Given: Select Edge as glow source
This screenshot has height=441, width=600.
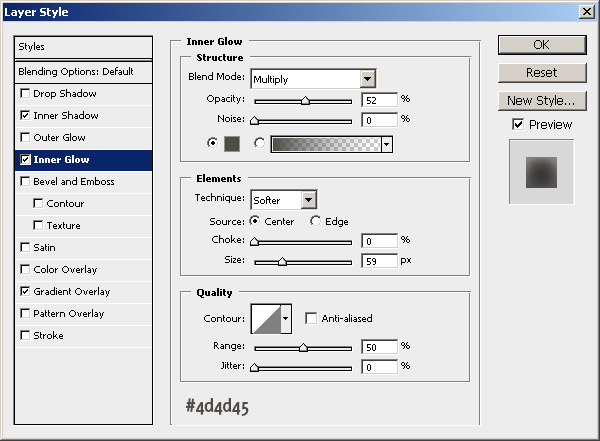Looking at the screenshot, I should click(x=315, y=221).
